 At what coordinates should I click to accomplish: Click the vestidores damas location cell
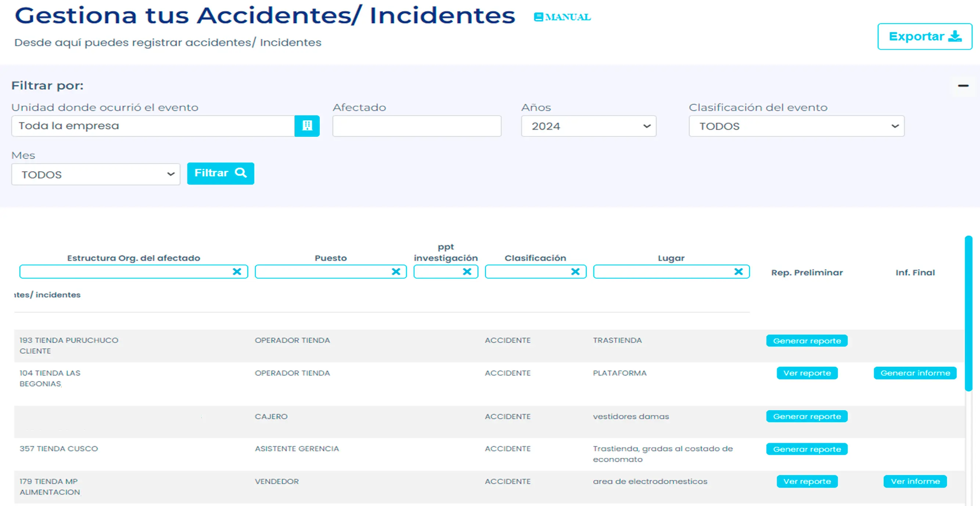coord(631,417)
